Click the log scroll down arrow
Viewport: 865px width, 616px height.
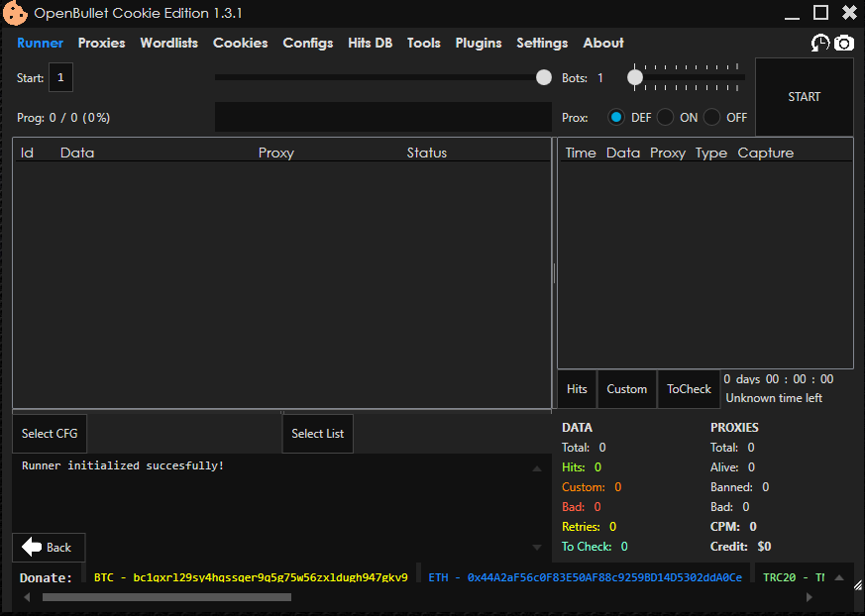click(x=537, y=547)
